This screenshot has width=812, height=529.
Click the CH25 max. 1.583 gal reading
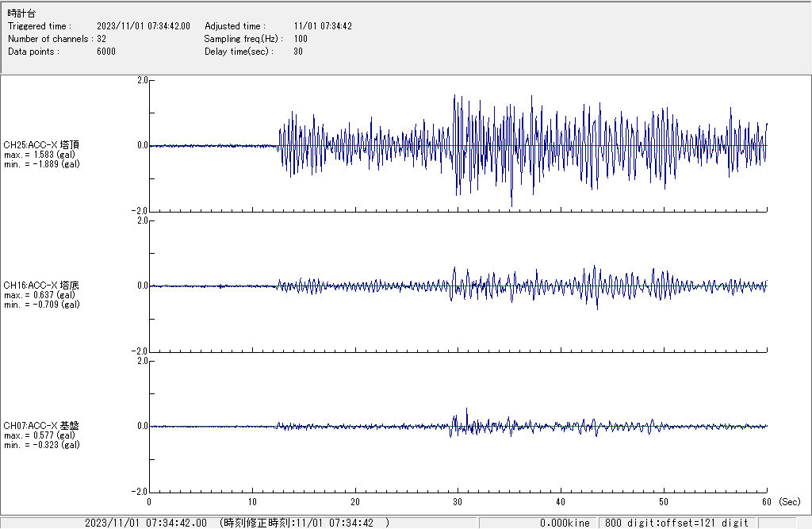41,155
